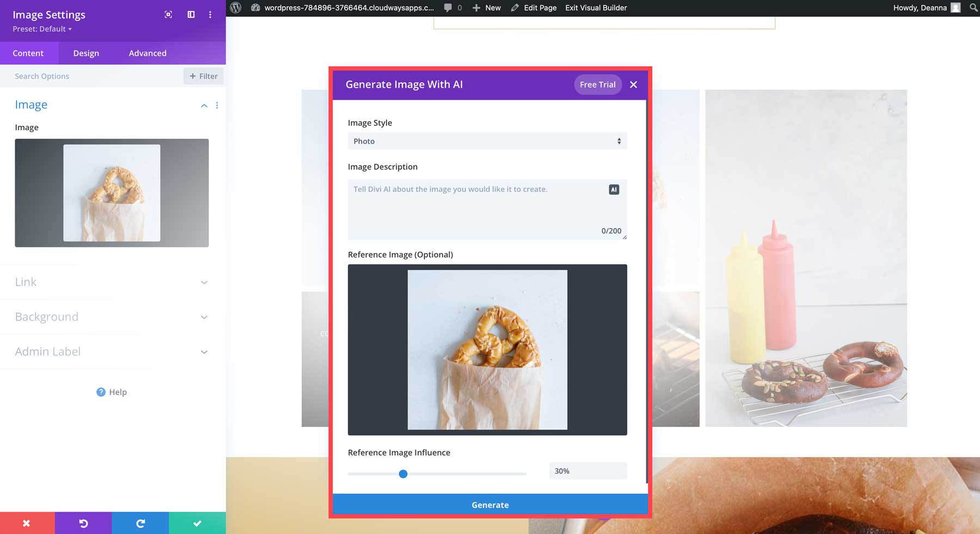Click the Generate button

coord(489,505)
